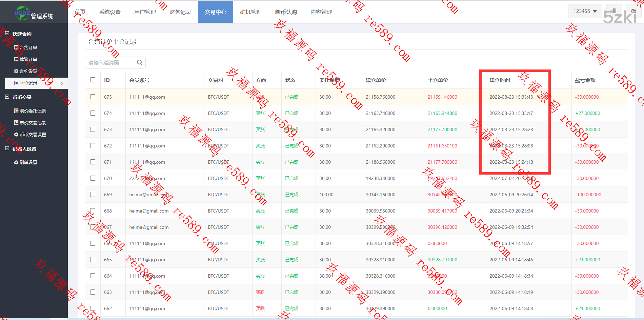This screenshot has width=644, height=320.
Task: Click gear icon beside 币币交易设置
Action: (x=16, y=135)
